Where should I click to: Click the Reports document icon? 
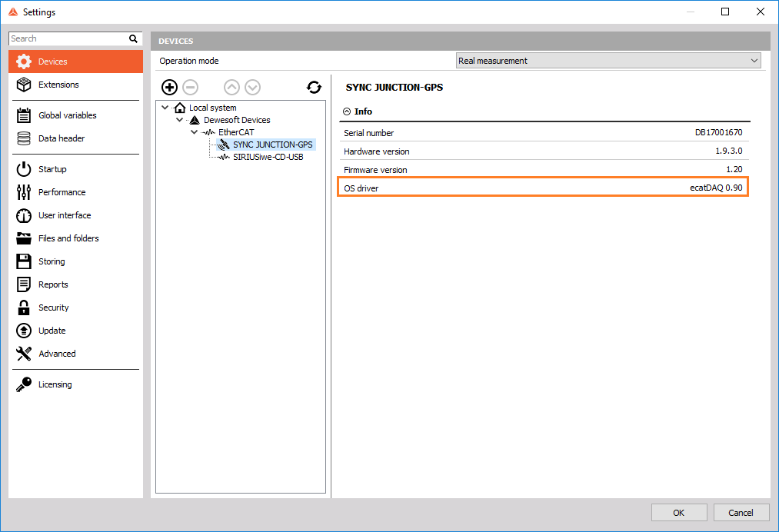pos(23,284)
